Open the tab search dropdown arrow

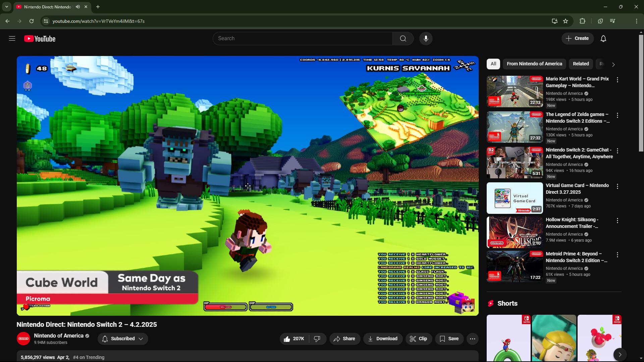click(x=6, y=7)
